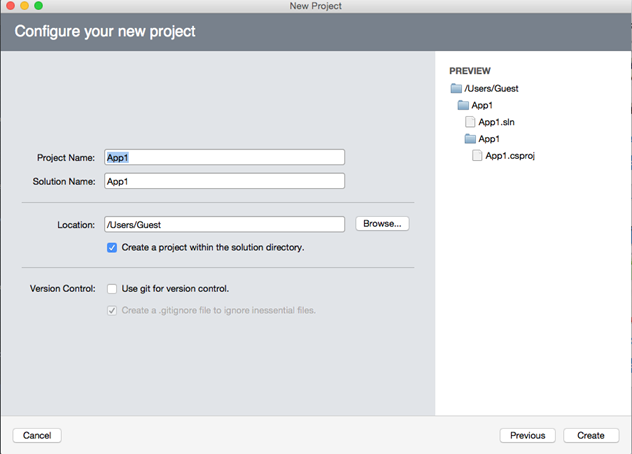Enable Use git for version control
Viewport: 632px width, 454px height.
click(x=112, y=289)
